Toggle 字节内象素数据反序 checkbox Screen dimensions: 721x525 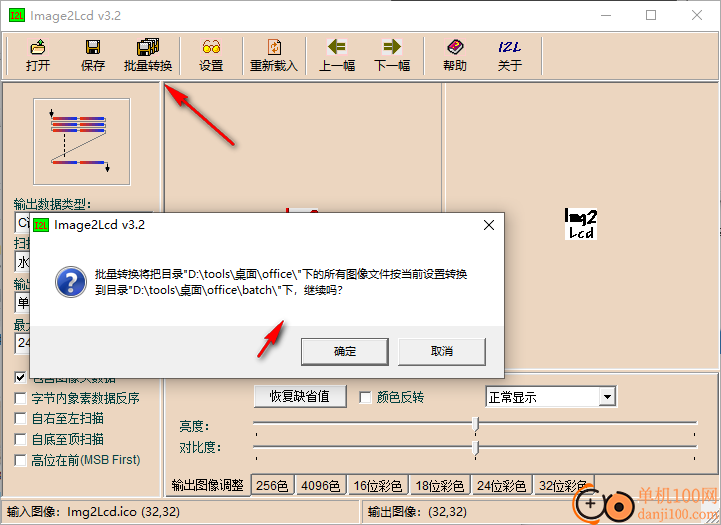click(x=20, y=398)
